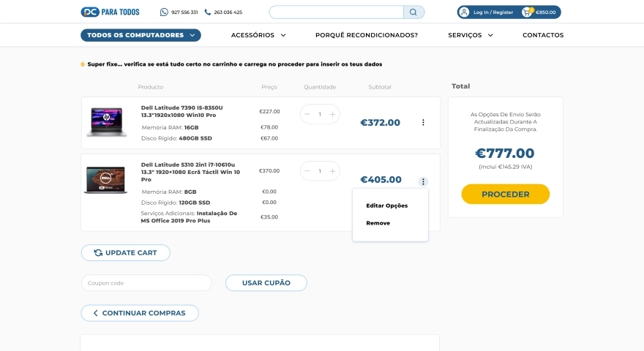Click the €370.00 price

point(269,171)
